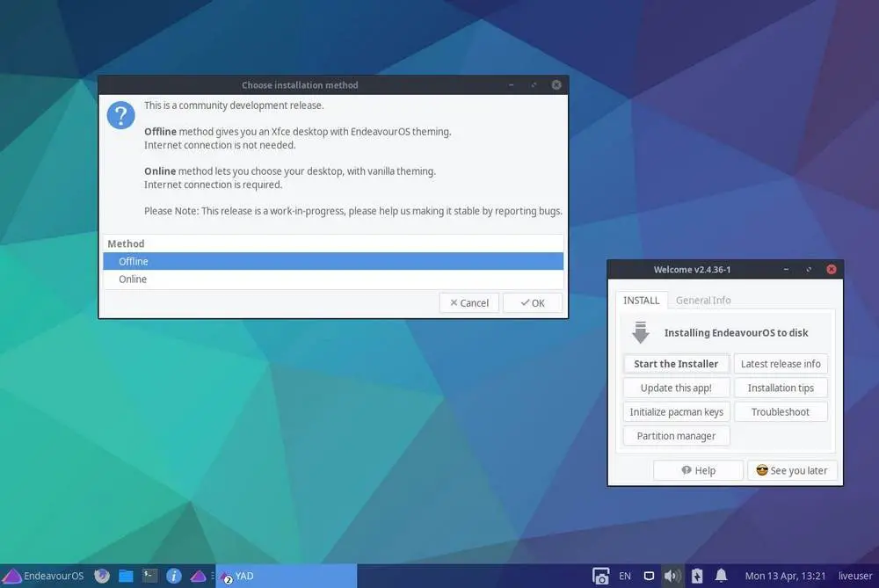Launch Partition manager from Welcome
Viewport: 879px width, 588px height.
(676, 436)
